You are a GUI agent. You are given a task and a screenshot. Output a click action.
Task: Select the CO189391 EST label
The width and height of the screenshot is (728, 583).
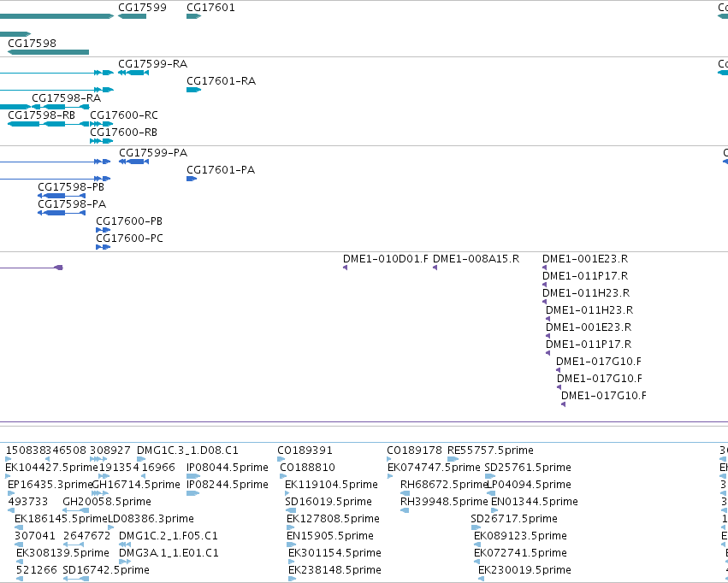(x=305, y=450)
